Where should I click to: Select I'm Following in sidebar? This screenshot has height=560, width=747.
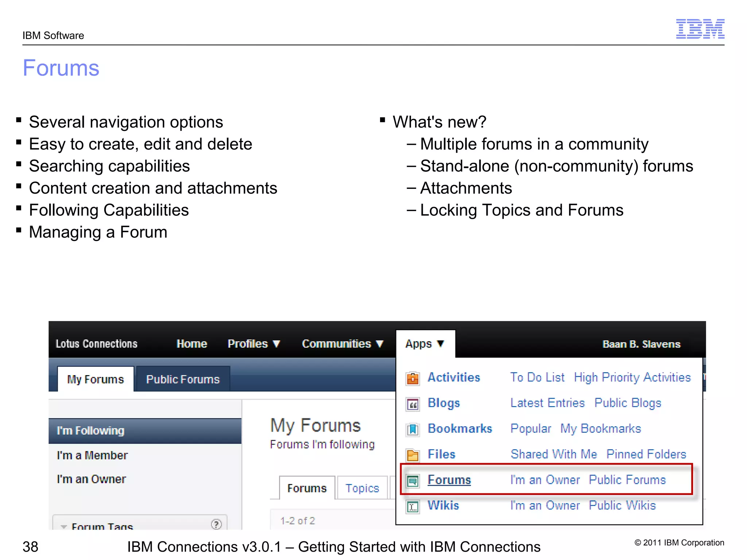pos(145,431)
